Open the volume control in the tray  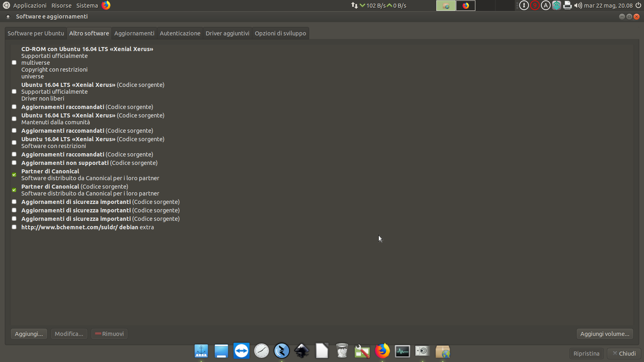tap(578, 5)
